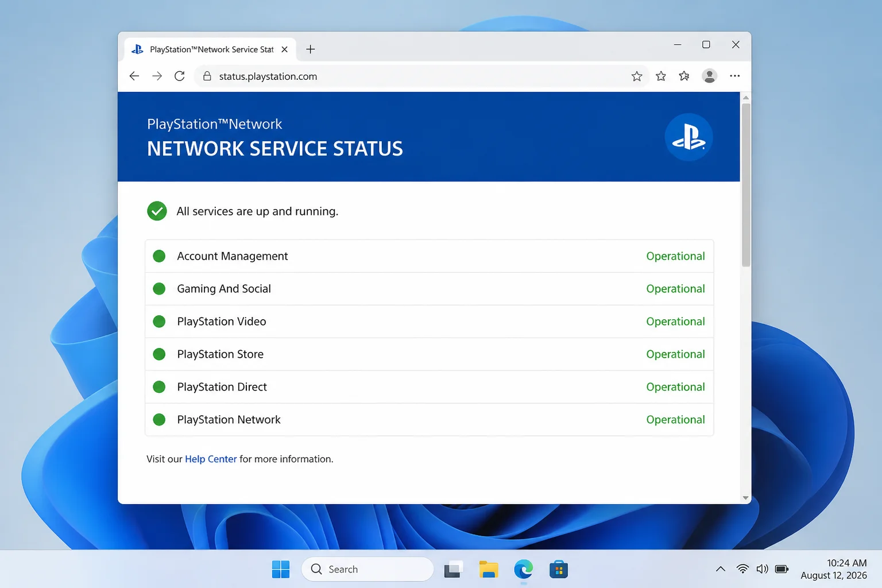Click the green dot beside Gaming And Social

coord(159,289)
